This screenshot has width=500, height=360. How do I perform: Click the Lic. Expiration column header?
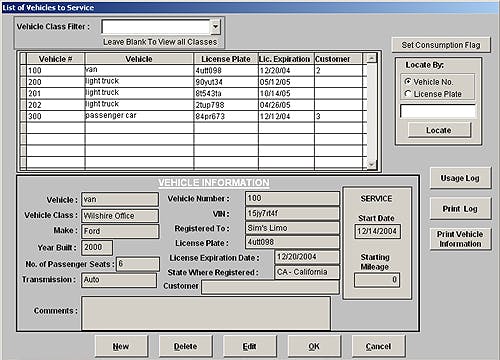[x=286, y=59]
